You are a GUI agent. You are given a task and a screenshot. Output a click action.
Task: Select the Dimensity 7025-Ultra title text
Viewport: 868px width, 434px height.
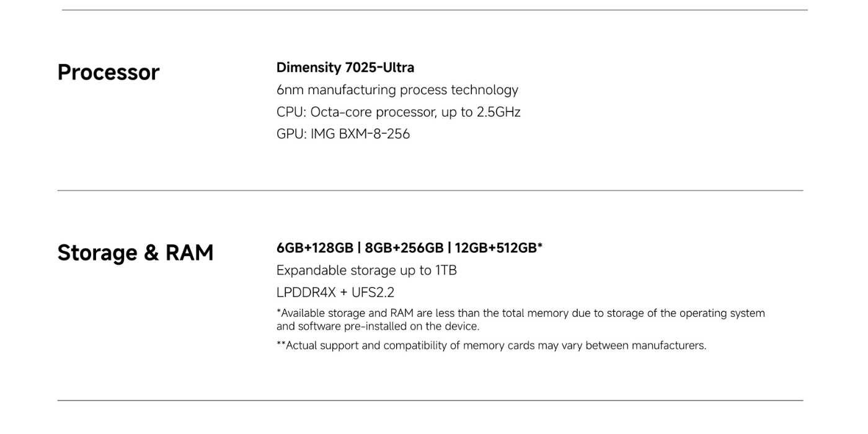(345, 68)
